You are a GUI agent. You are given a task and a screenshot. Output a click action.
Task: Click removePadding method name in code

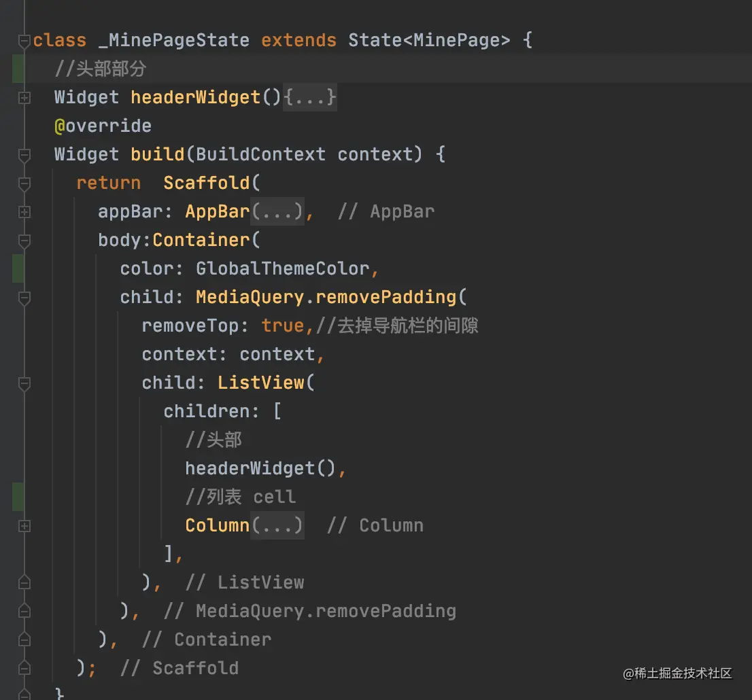[x=386, y=297]
